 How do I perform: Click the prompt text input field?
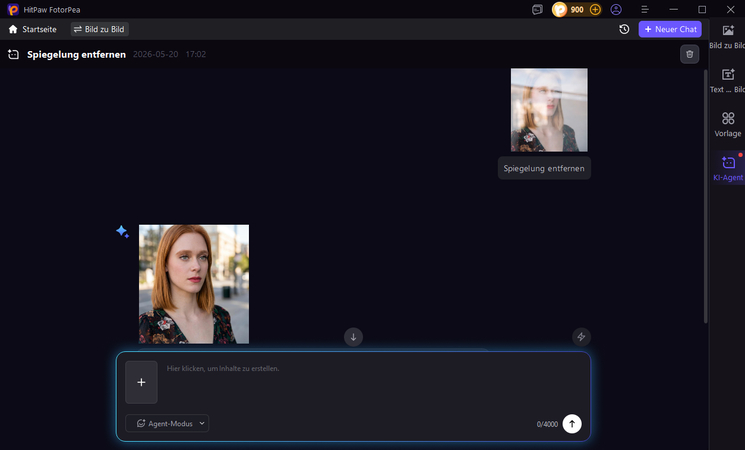(x=373, y=383)
